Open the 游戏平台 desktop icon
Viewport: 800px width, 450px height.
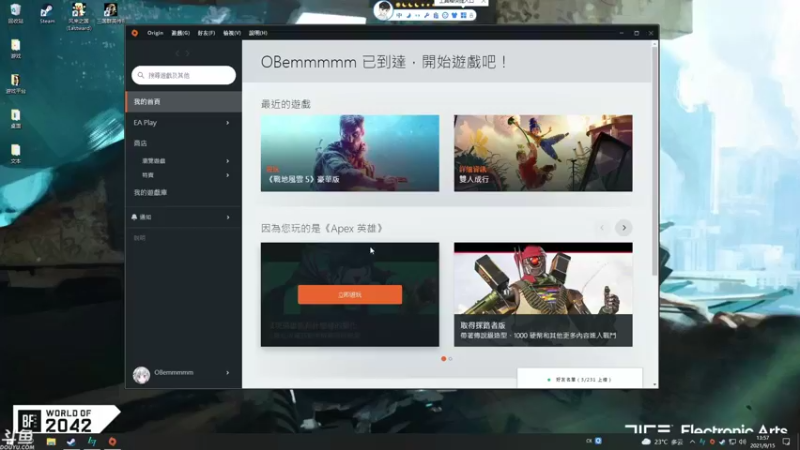click(x=15, y=84)
